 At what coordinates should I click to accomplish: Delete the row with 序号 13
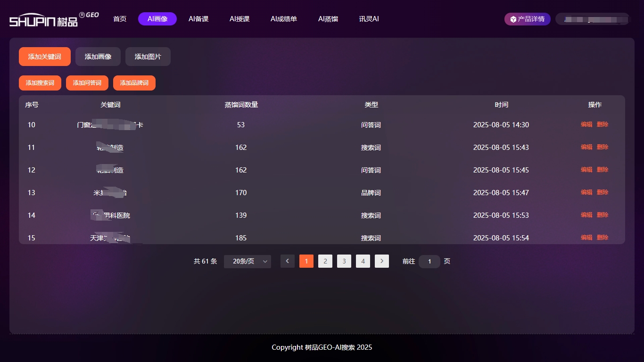(603, 192)
